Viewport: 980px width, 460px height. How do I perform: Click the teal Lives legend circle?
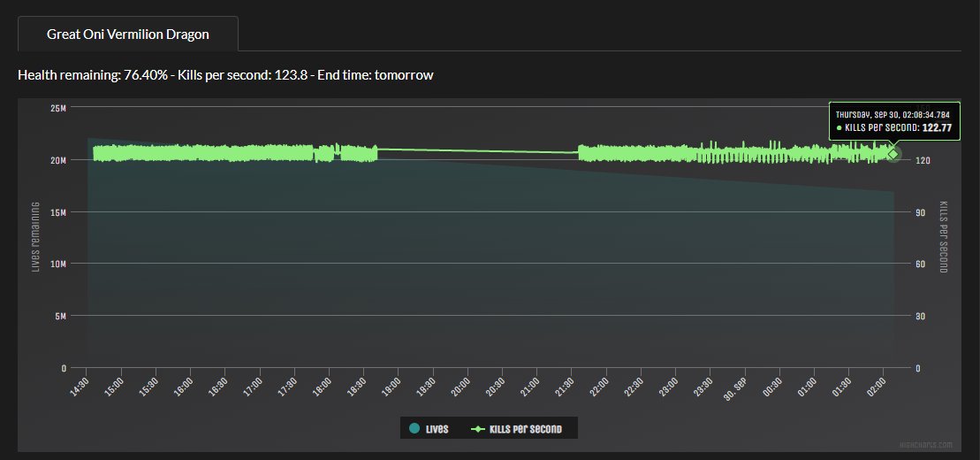tap(414, 429)
